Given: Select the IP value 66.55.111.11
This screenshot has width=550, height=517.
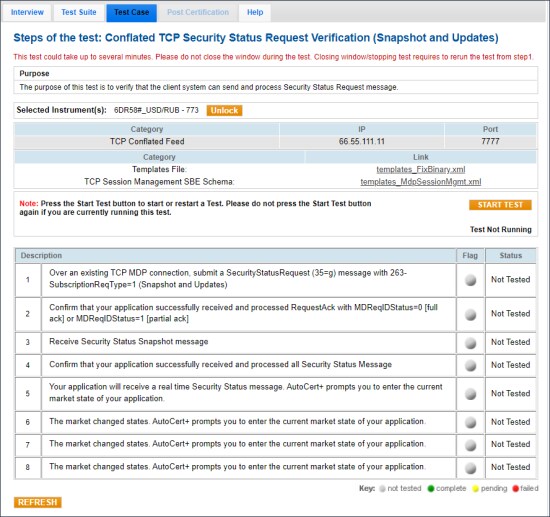Looking at the screenshot, I should (362, 142).
